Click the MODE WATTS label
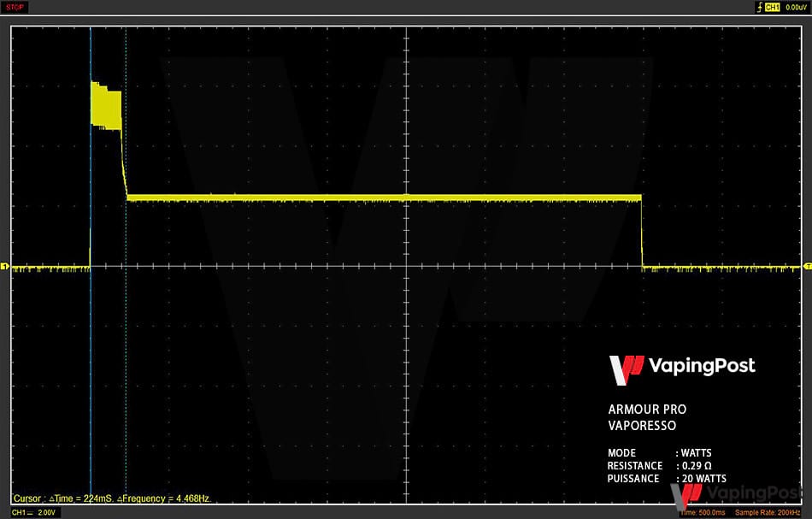This screenshot has height=519, width=812. click(659, 453)
